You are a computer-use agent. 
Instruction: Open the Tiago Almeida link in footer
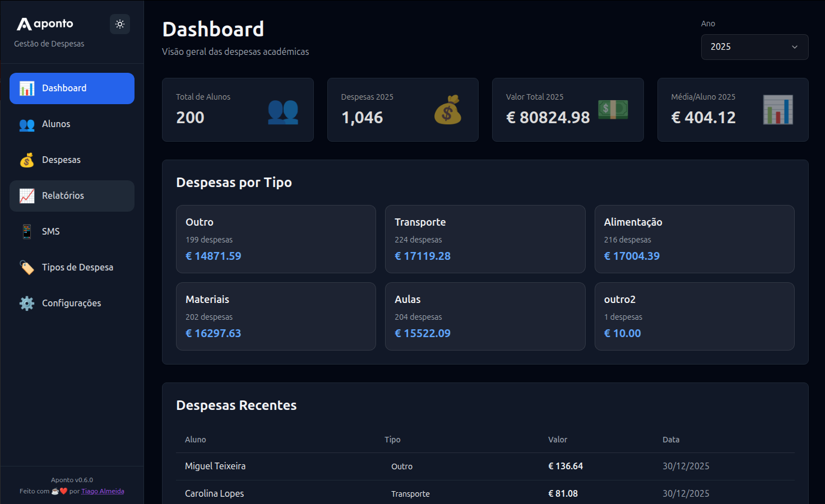pos(103,491)
